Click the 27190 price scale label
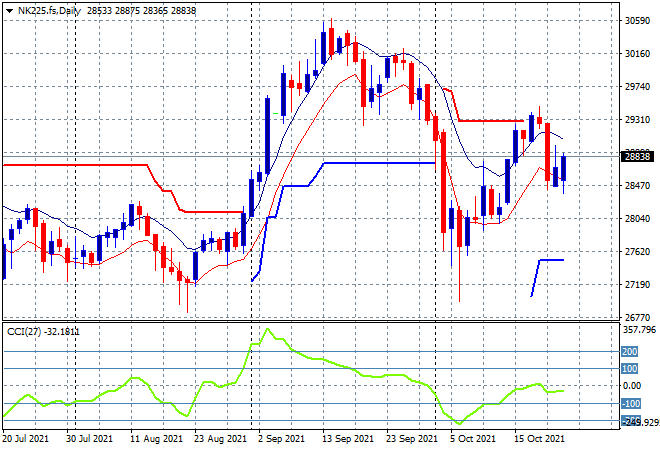The image size is (660, 450). [x=637, y=285]
